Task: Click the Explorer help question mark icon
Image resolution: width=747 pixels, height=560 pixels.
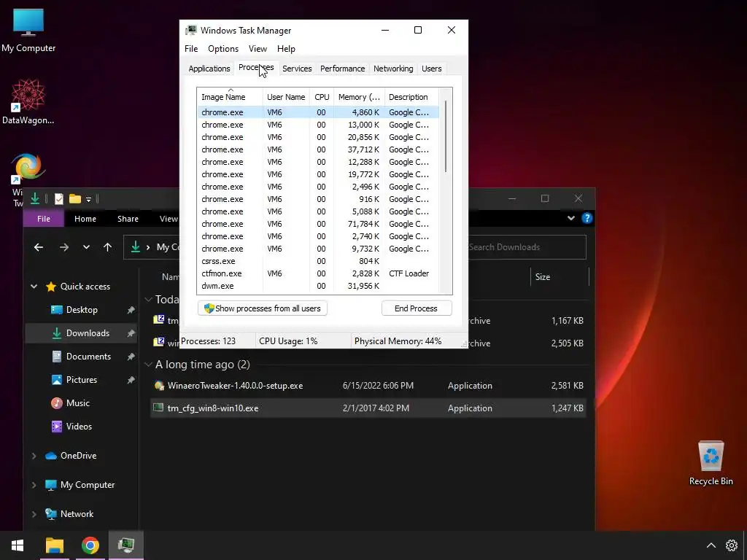Action: 587,218
